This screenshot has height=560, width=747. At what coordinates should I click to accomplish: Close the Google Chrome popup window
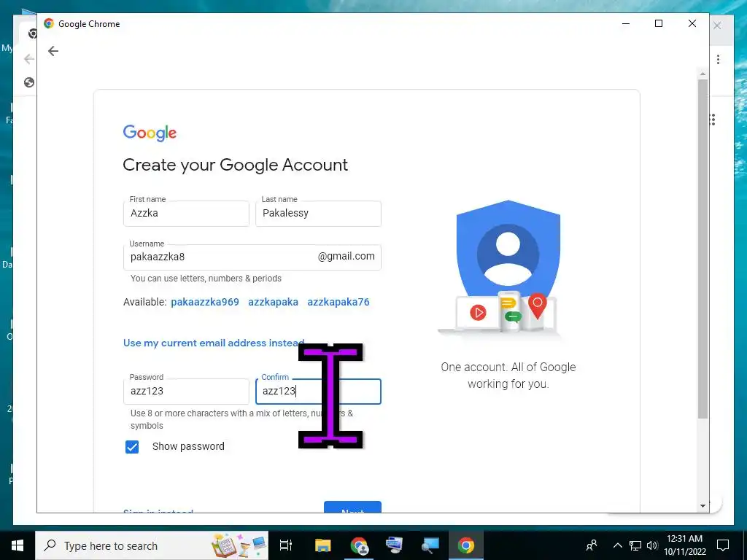point(692,24)
